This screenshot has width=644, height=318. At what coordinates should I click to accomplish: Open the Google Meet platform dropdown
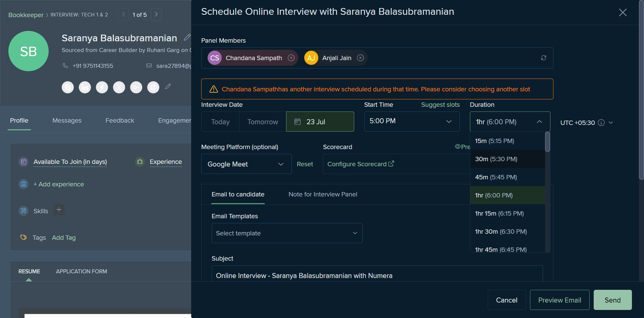247,164
